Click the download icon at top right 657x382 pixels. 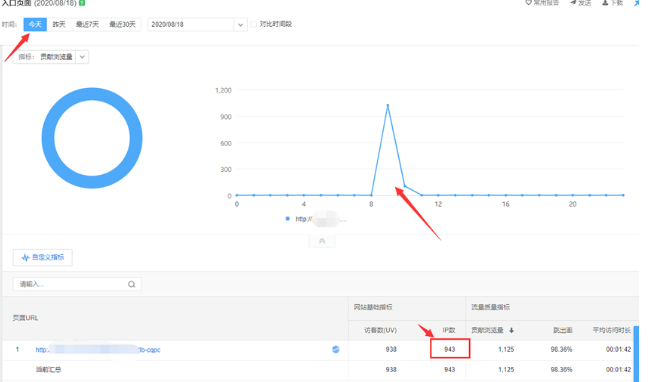click(605, 3)
